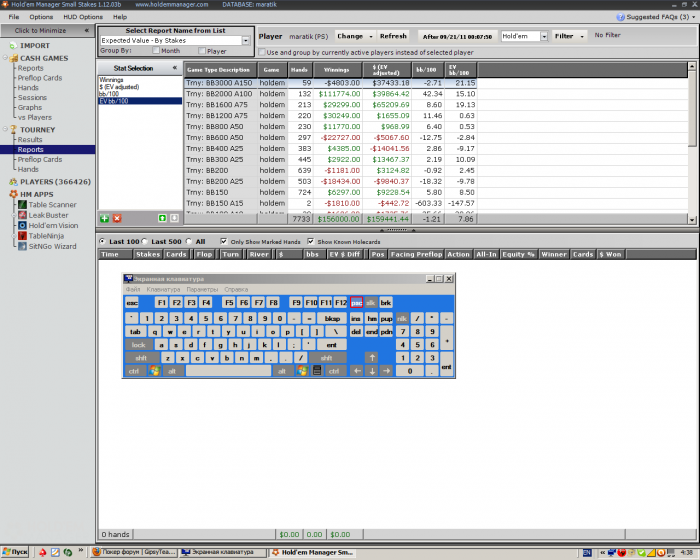Open the Hold'em game type dropdown
700x560 pixels.
(544, 36)
